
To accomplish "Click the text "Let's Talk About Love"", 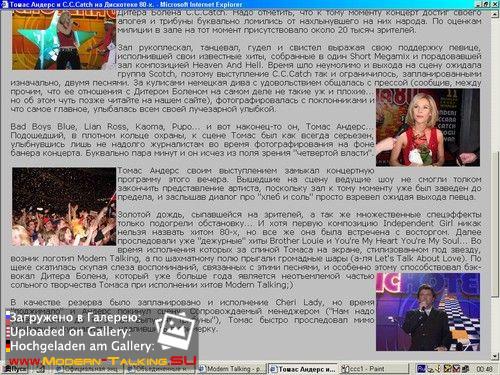I will [x=419, y=258].
